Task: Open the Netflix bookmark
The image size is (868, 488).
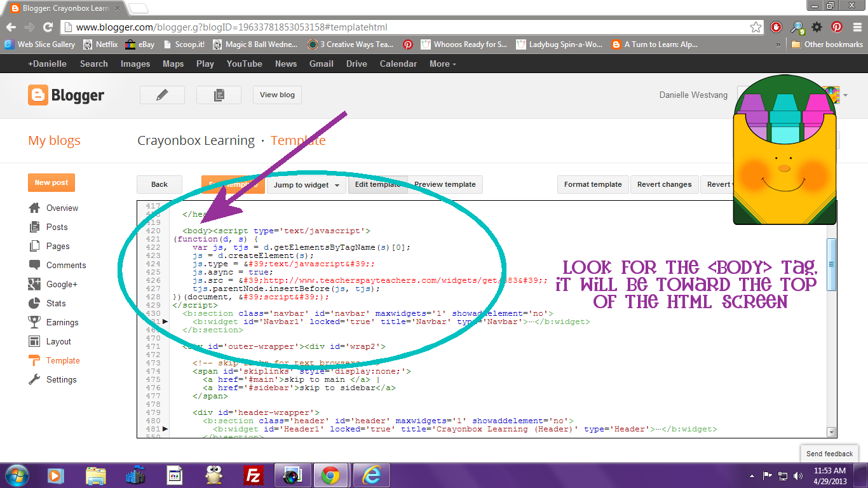Action: [100, 44]
